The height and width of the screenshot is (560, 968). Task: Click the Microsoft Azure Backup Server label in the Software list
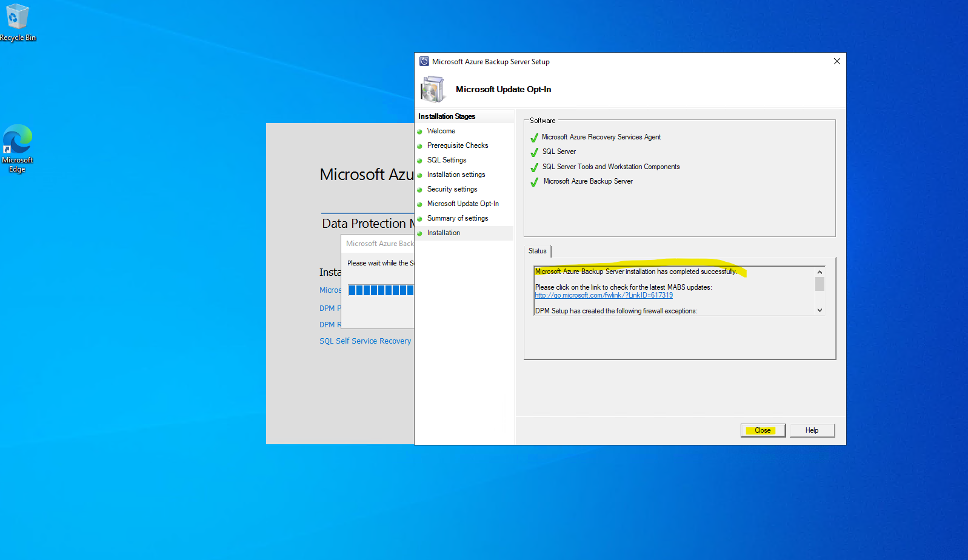point(588,181)
